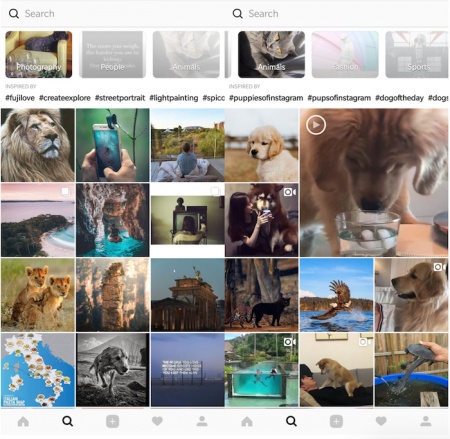The image size is (450, 439).
Task: Open the golden retriever profile video
Action: [412, 295]
